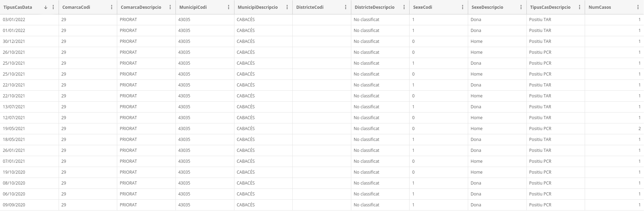Open the MunicipiCodi column options menu
This screenshot has width=644, height=212.
(228, 7)
